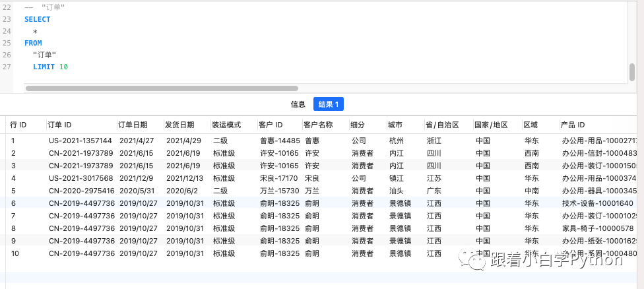Click CN-2019-4497736 in row 10
Image resolution: width=644 pixels, height=289 pixels.
[x=82, y=253]
